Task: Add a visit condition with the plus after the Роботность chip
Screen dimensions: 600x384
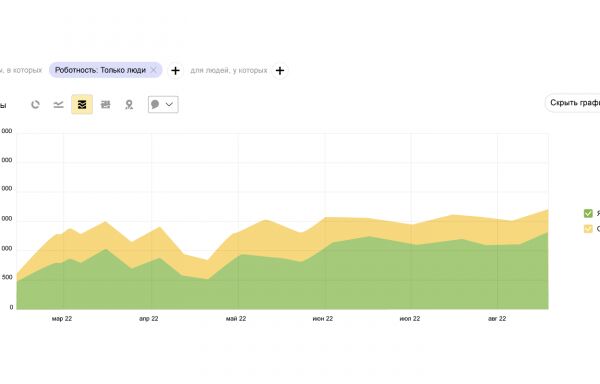Action: pyautogui.click(x=175, y=71)
